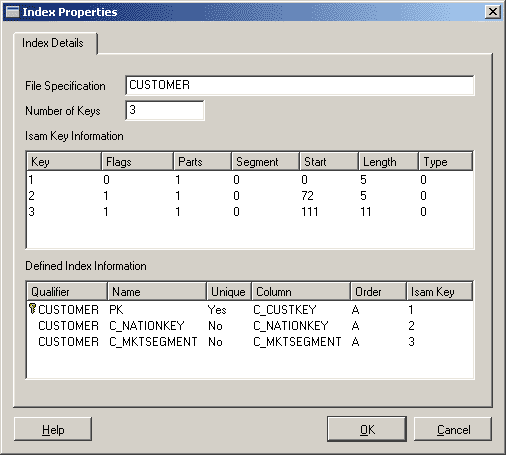
Task: Click the Cancel button
Action: (x=453, y=429)
